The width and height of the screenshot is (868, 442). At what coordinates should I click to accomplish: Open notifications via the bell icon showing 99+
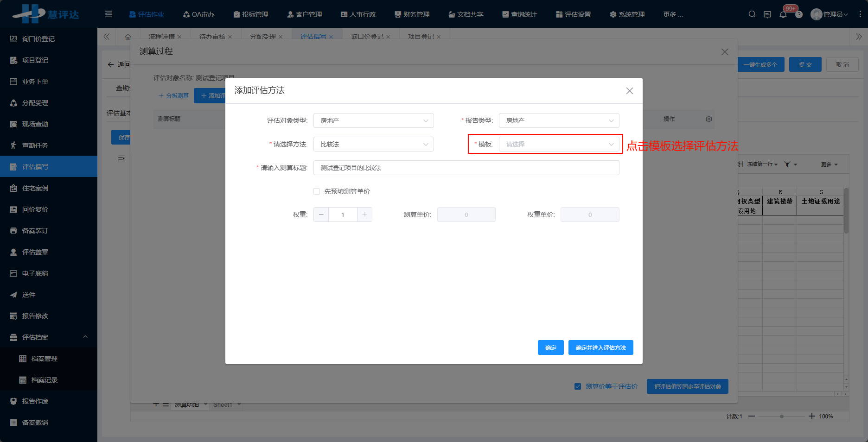(783, 14)
